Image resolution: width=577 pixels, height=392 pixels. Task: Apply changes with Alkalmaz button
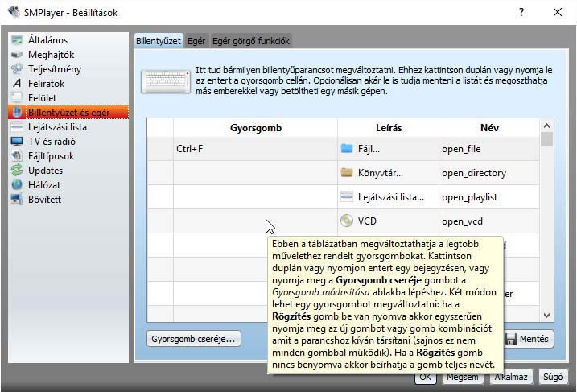(x=511, y=377)
